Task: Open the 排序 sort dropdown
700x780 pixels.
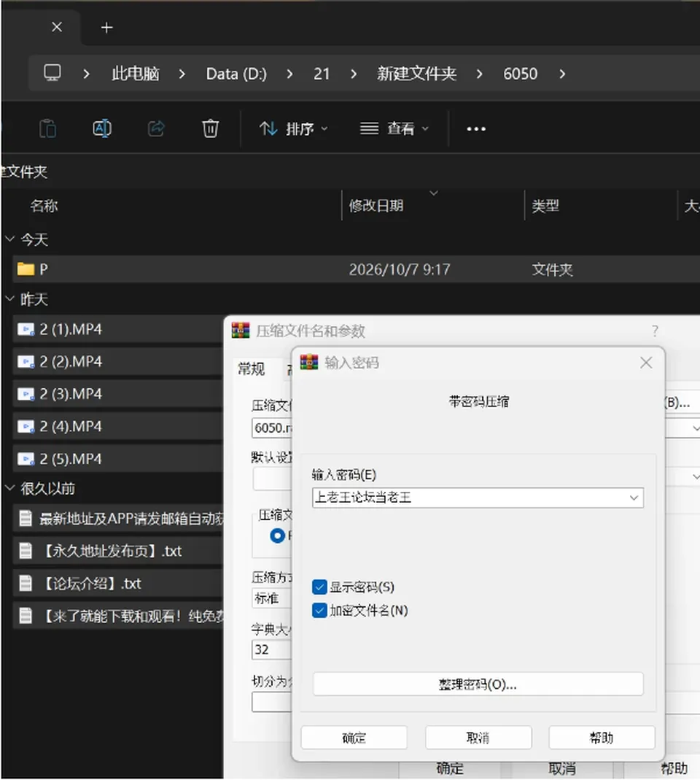Action: (x=294, y=129)
